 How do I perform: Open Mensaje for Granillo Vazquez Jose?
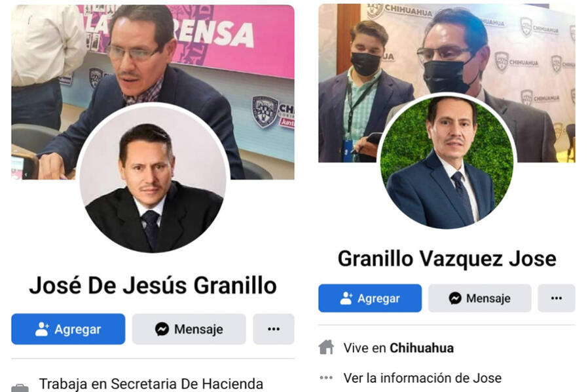coord(479,298)
